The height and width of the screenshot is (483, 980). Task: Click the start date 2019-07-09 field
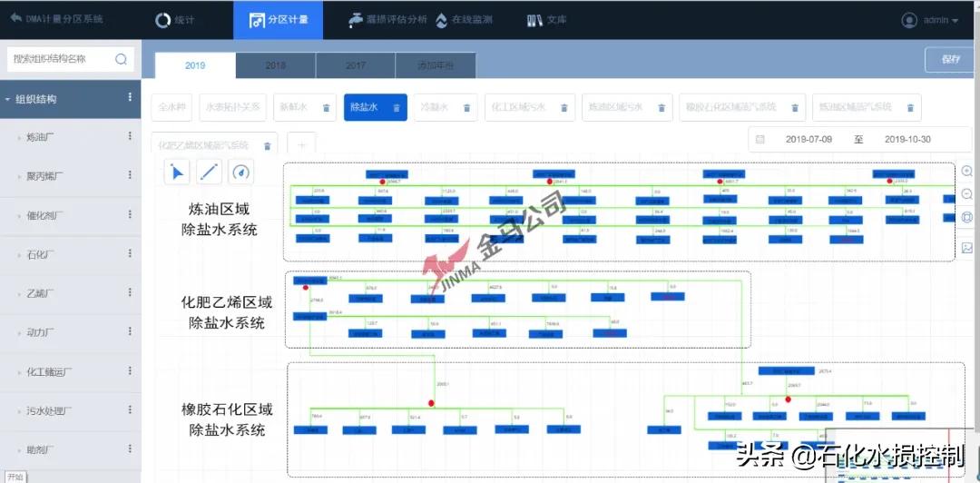808,140
